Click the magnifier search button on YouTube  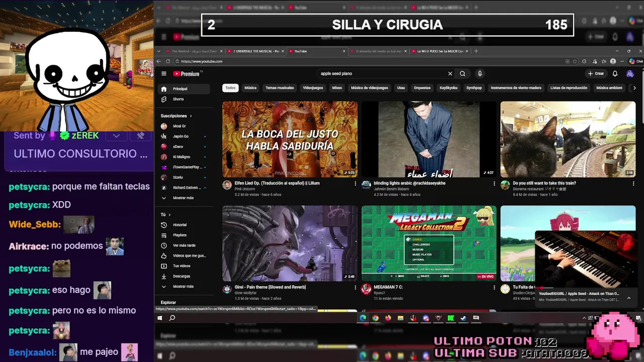pyautogui.click(x=462, y=73)
